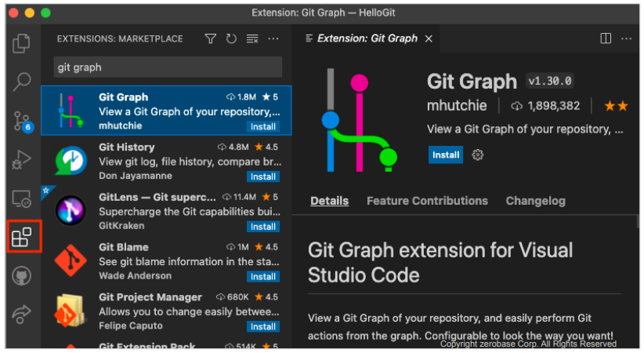This screenshot has height=353, width=644.
Task: Click Install on the Git Graph details page
Action: click(446, 155)
